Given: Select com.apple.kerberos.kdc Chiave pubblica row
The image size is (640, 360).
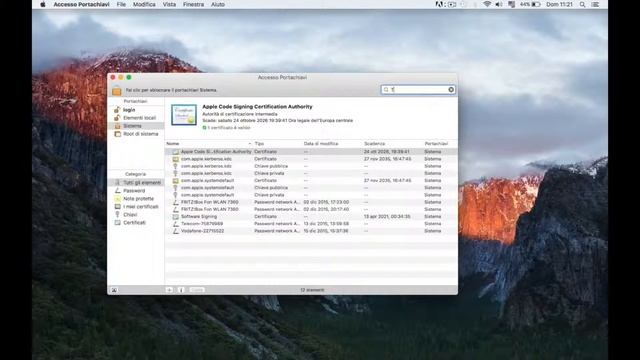Looking at the screenshot, I should point(311,166).
